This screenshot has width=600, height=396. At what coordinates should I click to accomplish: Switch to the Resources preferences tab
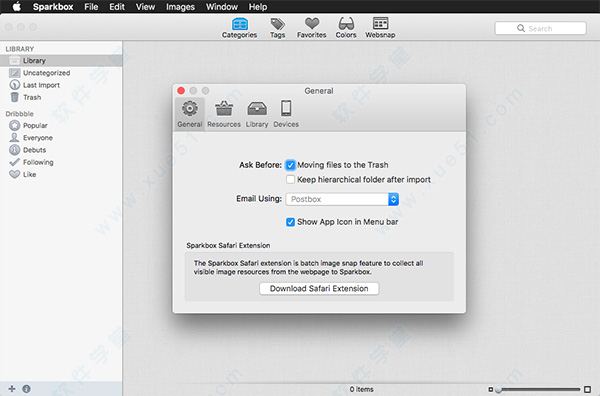[x=224, y=114]
